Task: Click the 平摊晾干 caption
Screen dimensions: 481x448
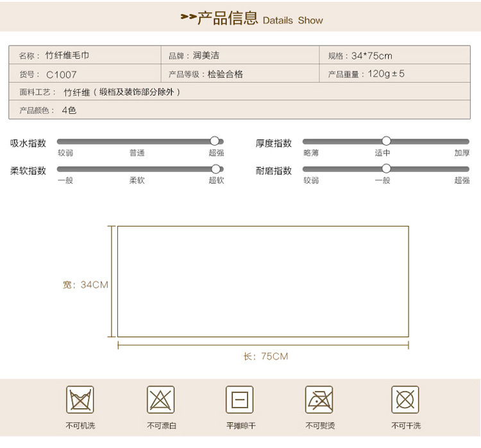Action: coord(240,426)
